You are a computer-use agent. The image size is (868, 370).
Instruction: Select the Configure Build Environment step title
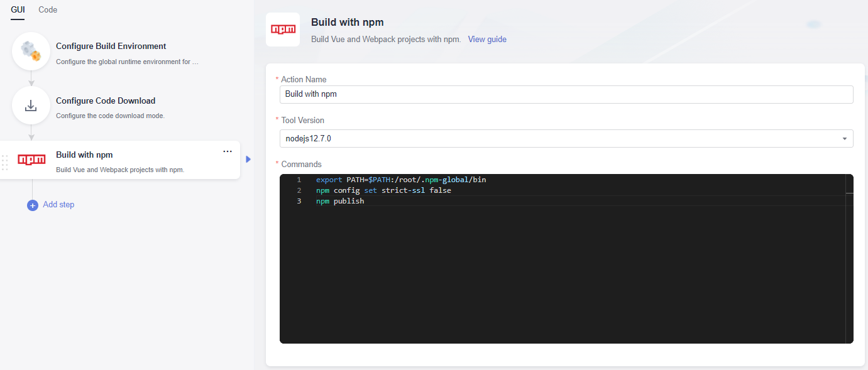pyautogui.click(x=111, y=46)
